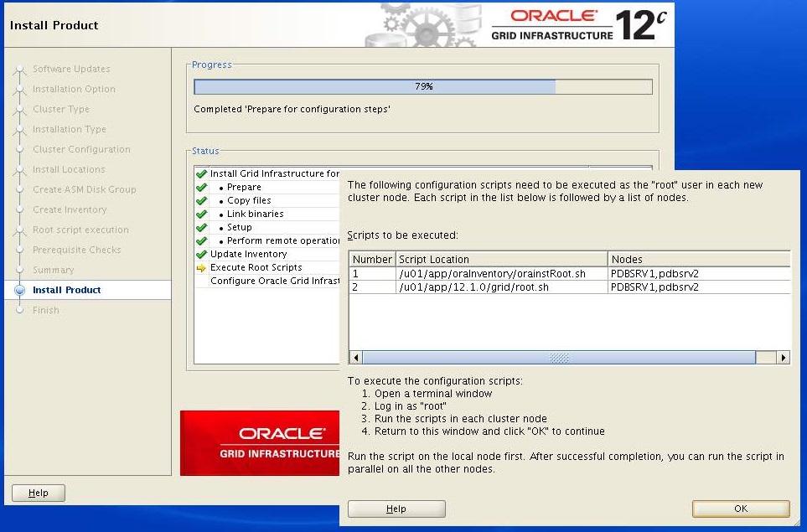Click Cluster Configuration step in sidebar

click(x=81, y=149)
